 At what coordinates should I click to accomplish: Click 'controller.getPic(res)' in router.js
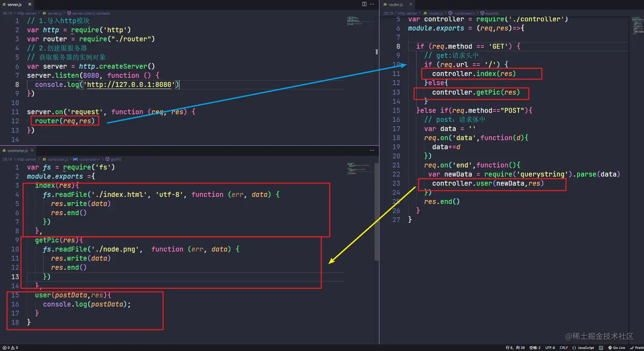(476, 92)
